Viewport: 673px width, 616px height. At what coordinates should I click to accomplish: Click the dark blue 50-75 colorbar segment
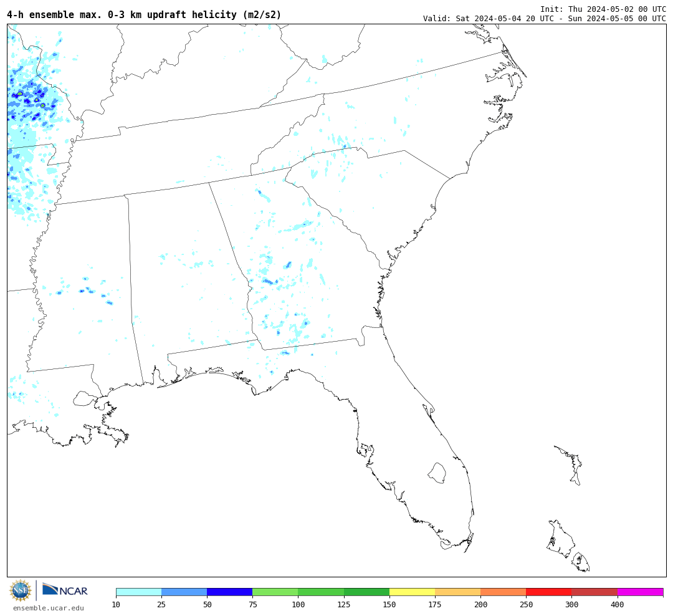point(229,592)
